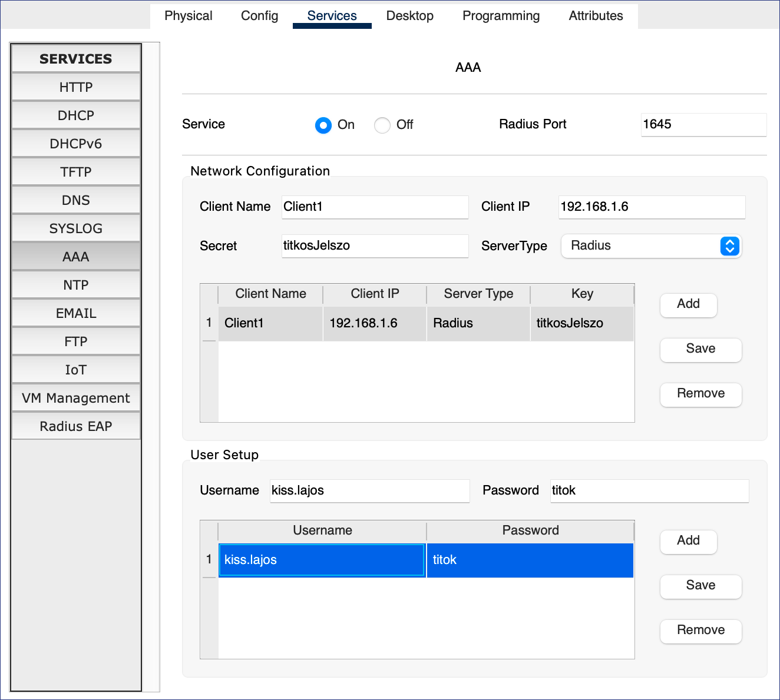780x700 pixels.
Task: Select the Services tab
Action: tap(332, 16)
